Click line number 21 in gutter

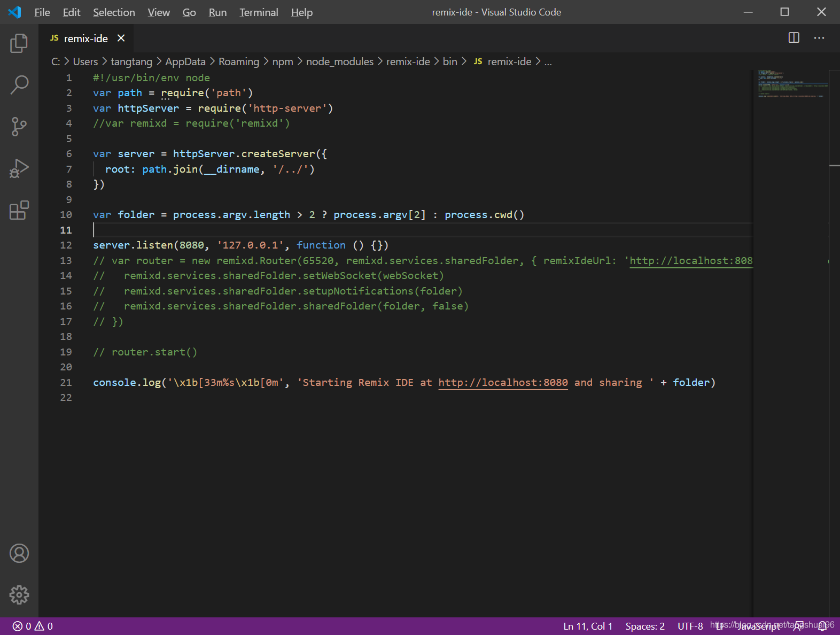coord(66,382)
